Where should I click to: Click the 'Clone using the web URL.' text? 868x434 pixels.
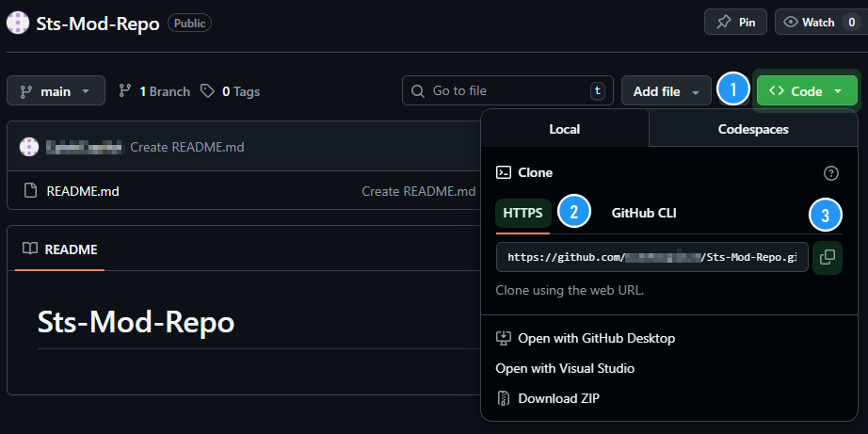point(570,290)
